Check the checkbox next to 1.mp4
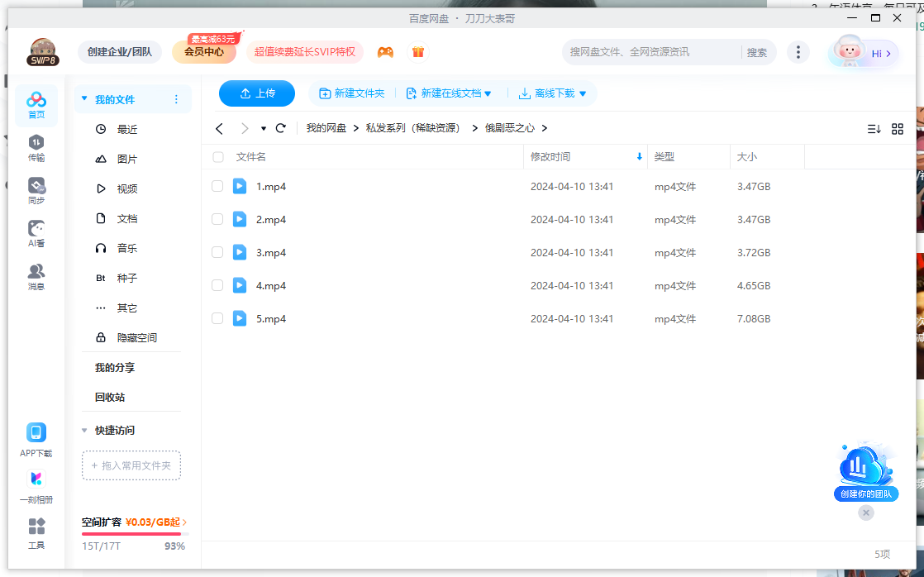 [x=217, y=186]
